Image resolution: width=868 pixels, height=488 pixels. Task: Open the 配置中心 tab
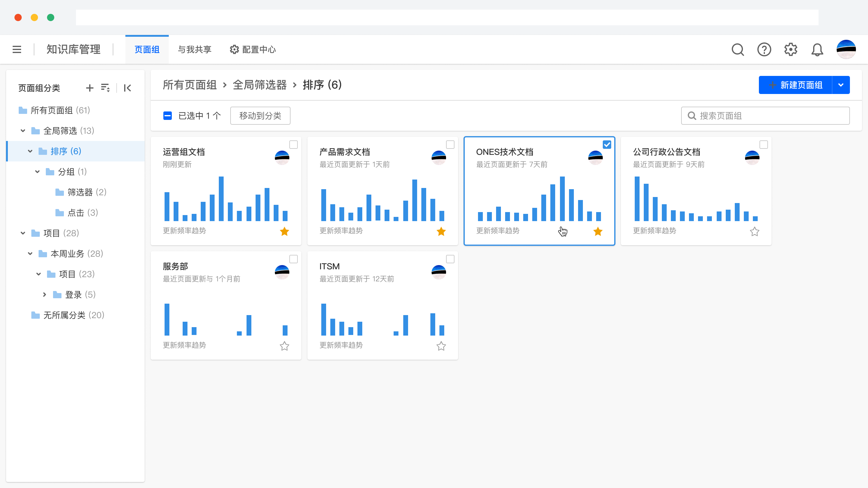pyautogui.click(x=253, y=49)
